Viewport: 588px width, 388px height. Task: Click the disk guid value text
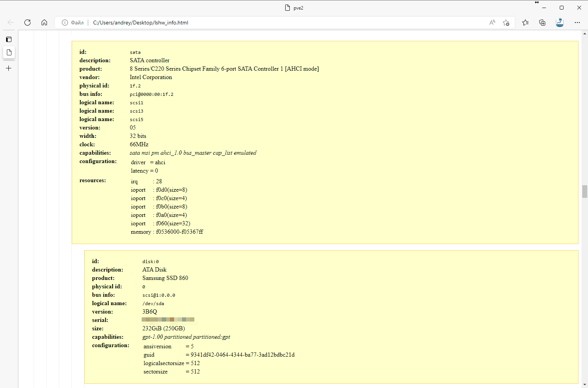pyautogui.click(x=242, y=355)
